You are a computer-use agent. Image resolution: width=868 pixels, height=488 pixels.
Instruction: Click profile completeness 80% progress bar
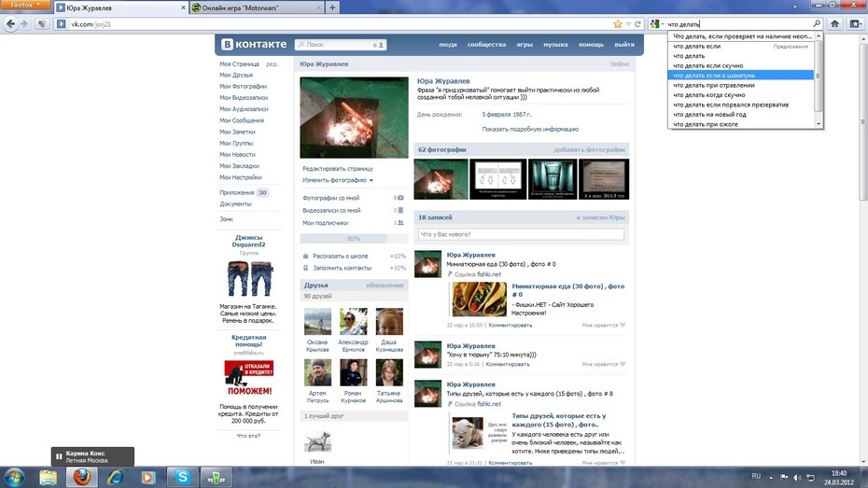354,239
